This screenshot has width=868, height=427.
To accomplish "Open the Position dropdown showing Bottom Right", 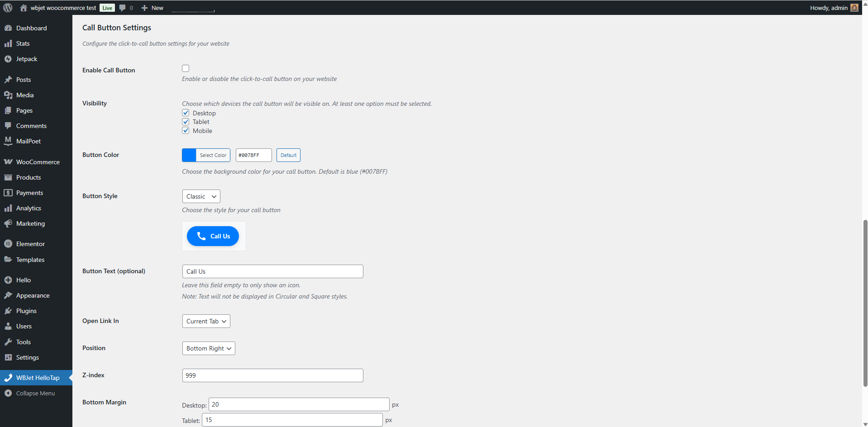I will pyautogui.click(x=208, y=348).
